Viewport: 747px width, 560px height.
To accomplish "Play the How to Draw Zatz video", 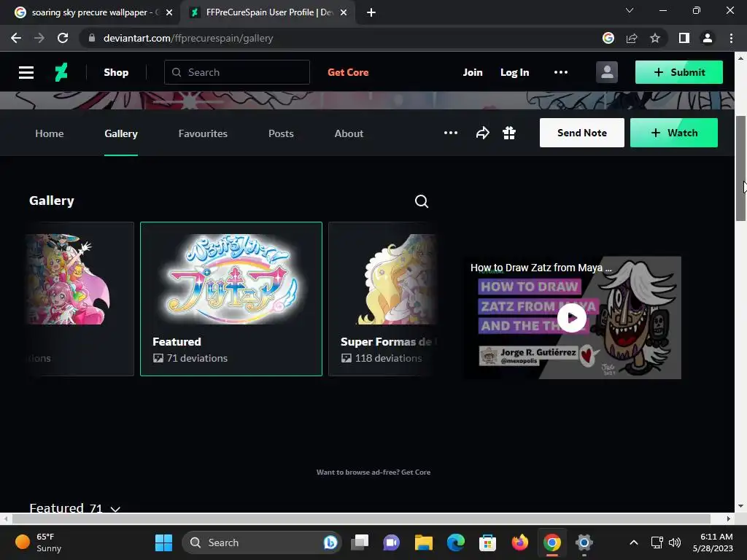I will (x=572, y=318).
